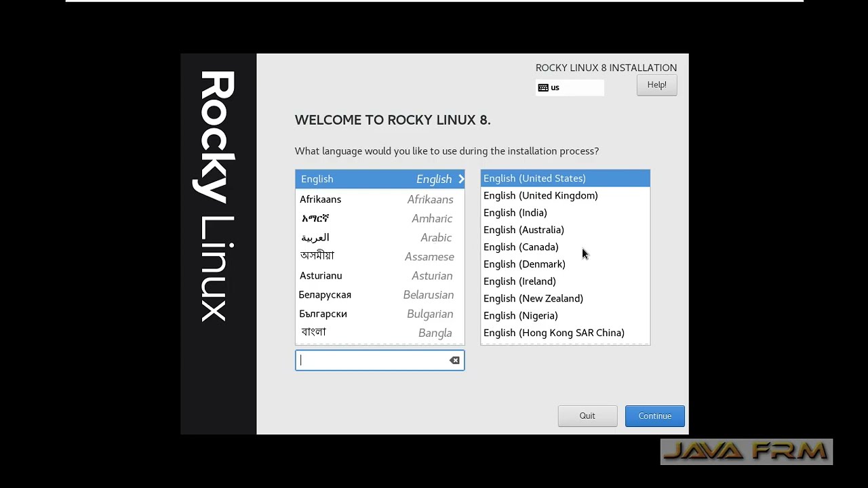This screenshot has width=868, height=488.
Task: Focus the language search input field
Action: [x=380, y=361]
